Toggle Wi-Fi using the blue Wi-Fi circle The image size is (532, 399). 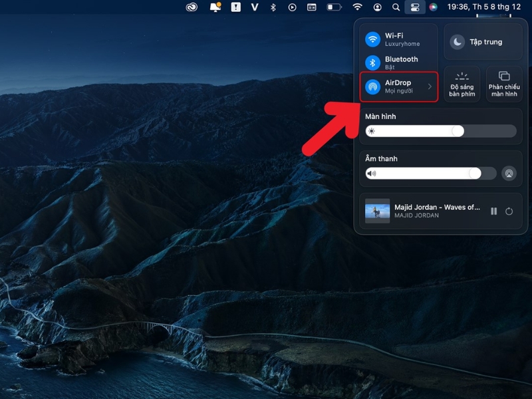372,39
